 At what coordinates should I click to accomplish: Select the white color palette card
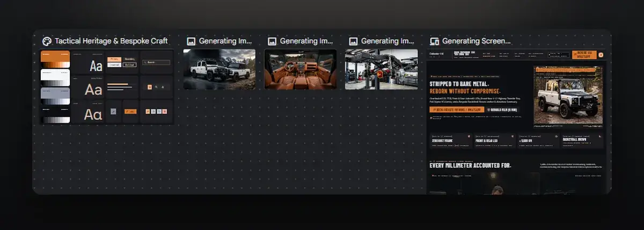(55, 77)
